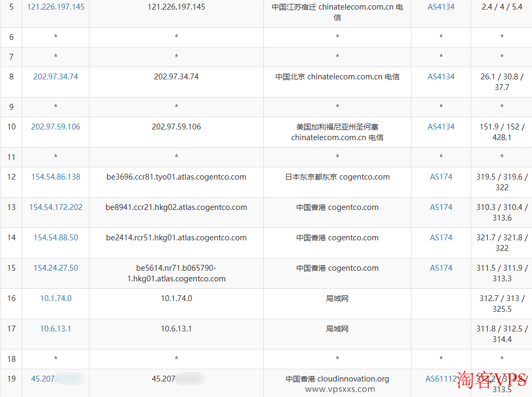Click AS174 for hop 13 Hong Kong
Screen dimensions: 532x397
coord(441,207)
